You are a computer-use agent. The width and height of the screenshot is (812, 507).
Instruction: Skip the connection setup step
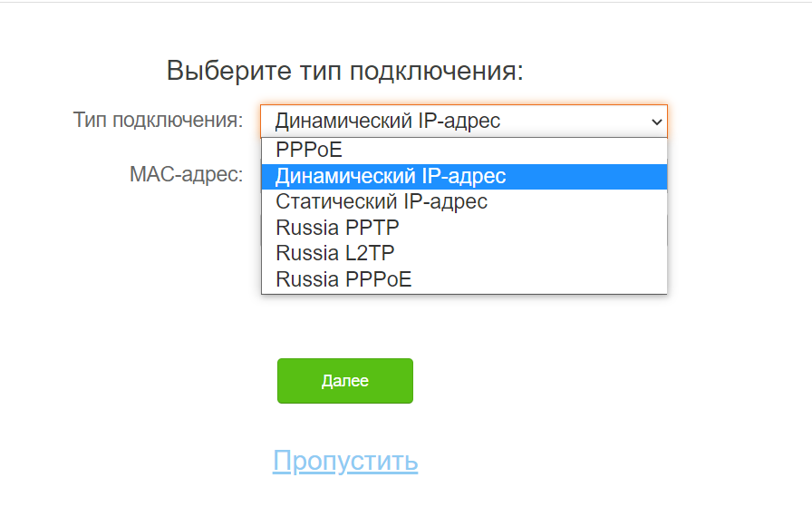(x=345, y=461)
